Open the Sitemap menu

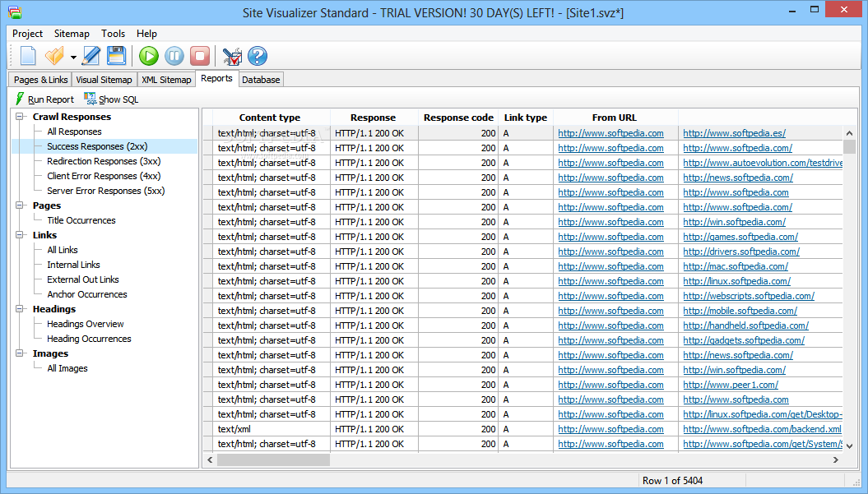[x=72, y=33]
